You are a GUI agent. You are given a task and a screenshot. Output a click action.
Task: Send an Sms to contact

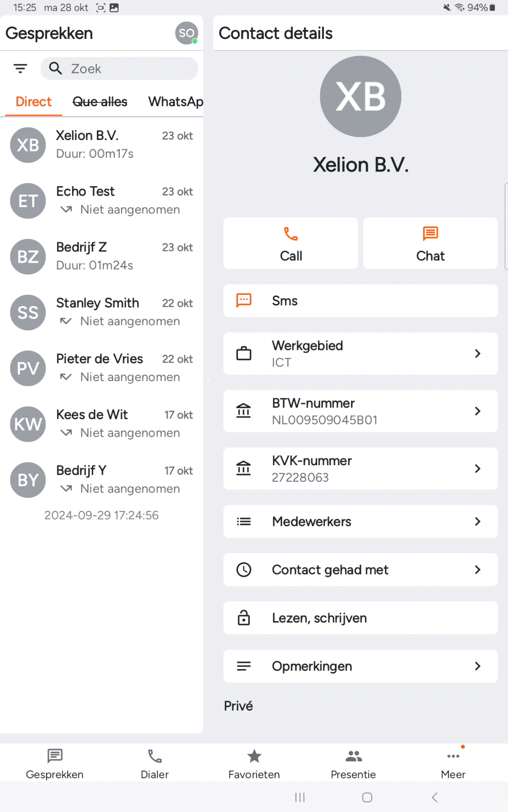360,301
